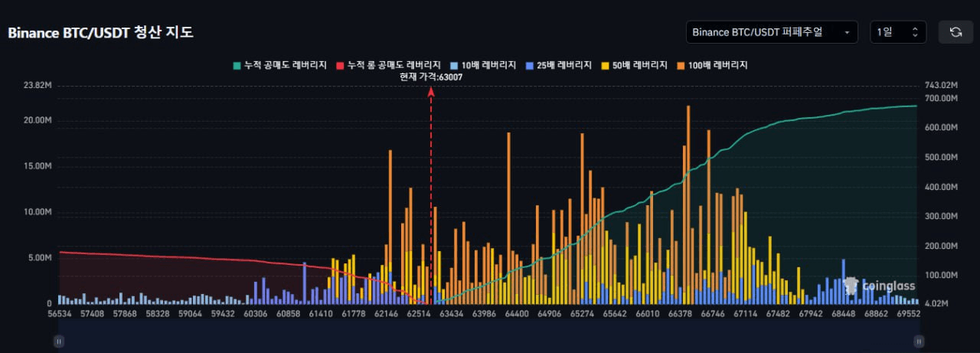980x353 pixels.
Task: Open the 1일 period selector
Action: click(x=898, y=32)
